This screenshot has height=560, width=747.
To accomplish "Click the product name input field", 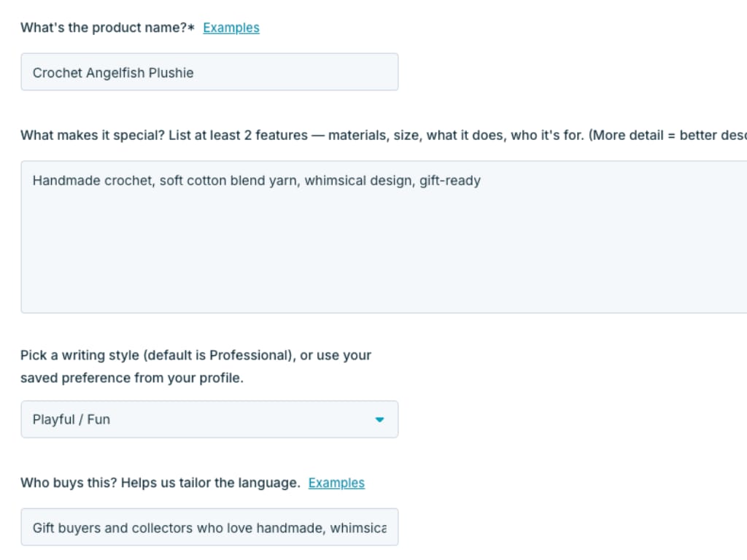I will coord(209,72).
